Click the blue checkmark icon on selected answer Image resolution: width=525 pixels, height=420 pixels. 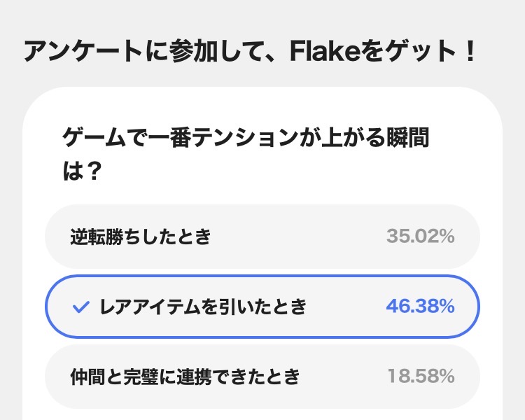82,307
